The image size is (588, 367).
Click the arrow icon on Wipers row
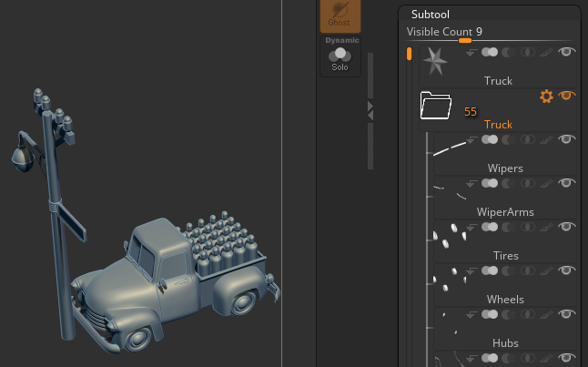pos(471,140)
